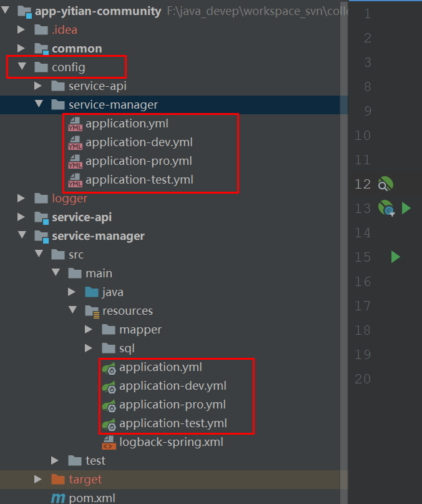Click the app-yitian-community module icon

coord(25,12)
